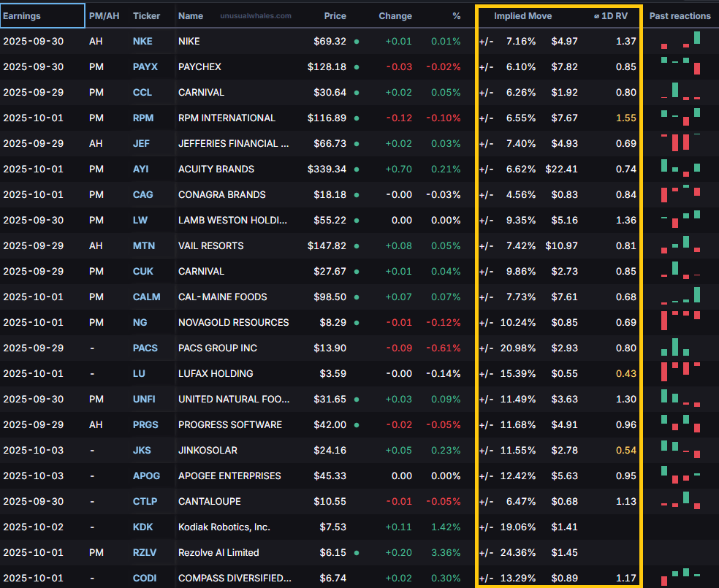Click the VAIL RESORTS implied dollar move $10.97
This screenshot has height=588, width=719.
coord(561,246)
